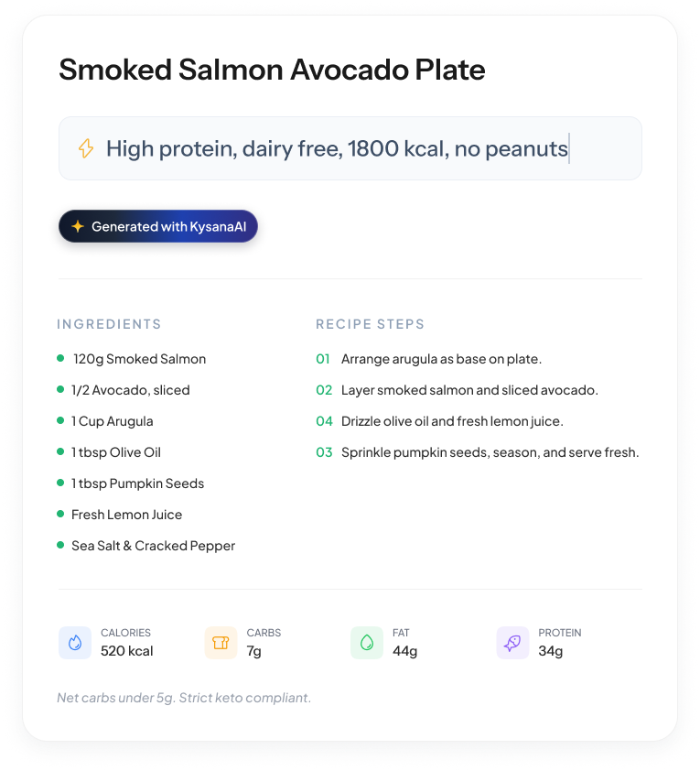Viewport: 700px width, 771px height.
Task: Click the sparkle icon in KysanaAI badge
Action: (78, 227)
